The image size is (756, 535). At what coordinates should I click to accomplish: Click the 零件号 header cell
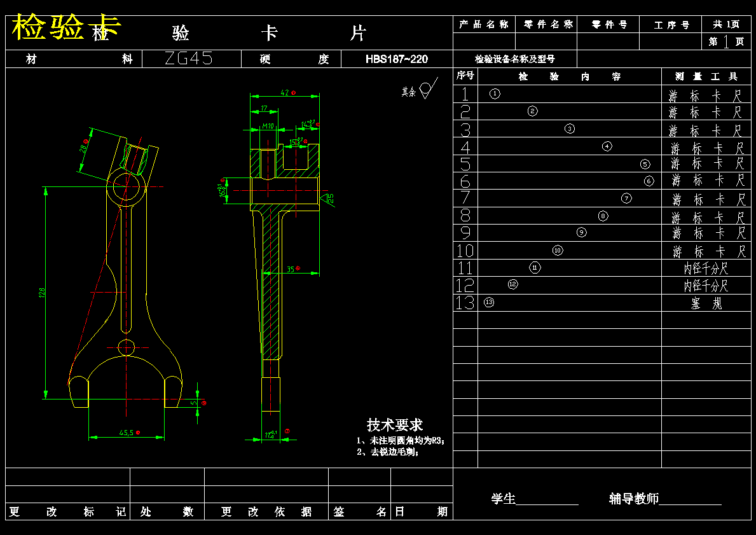[609, 25]
